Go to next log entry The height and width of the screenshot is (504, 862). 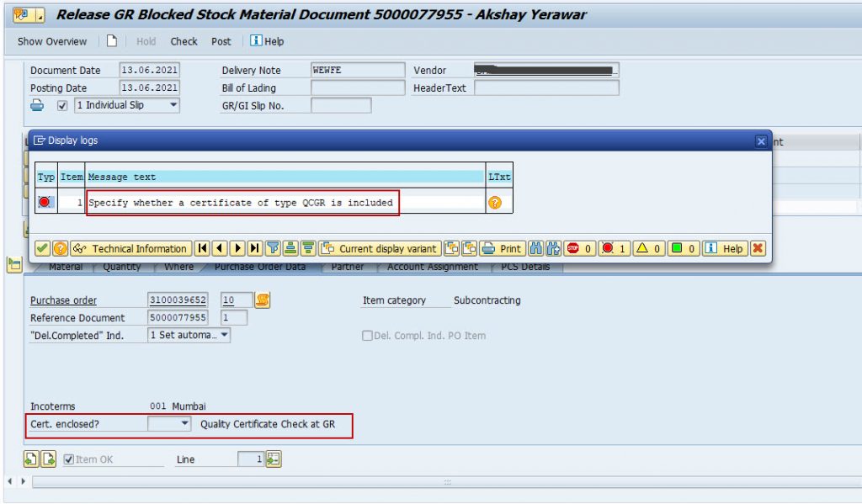coord(237,248)
